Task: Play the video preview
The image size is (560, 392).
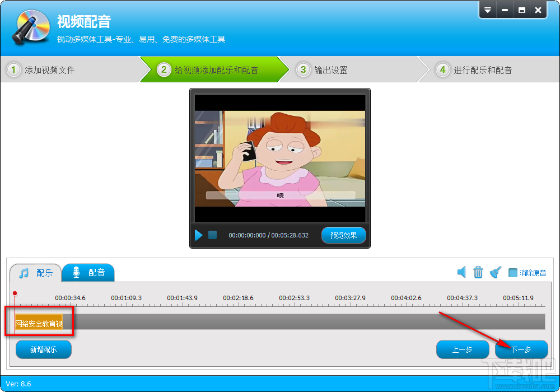Action: (x=199, y=235)
